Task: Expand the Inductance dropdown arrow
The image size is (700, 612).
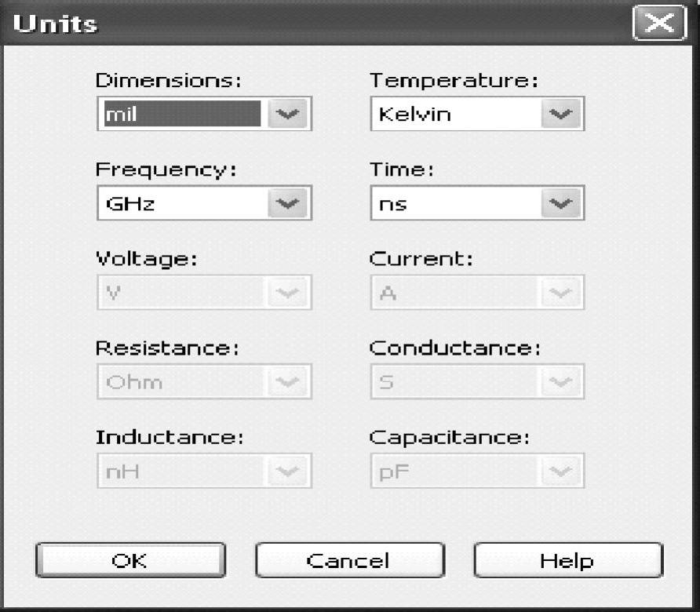Action: click(289, 472)
